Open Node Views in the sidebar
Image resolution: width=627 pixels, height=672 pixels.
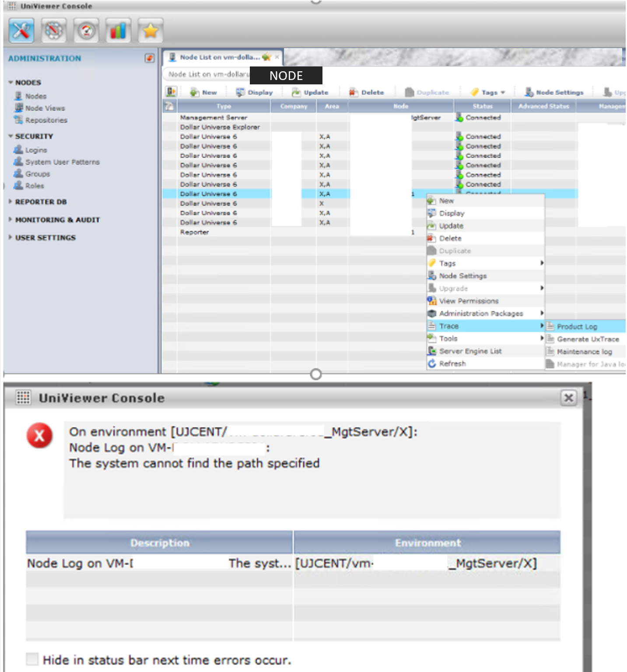point(45,108)
